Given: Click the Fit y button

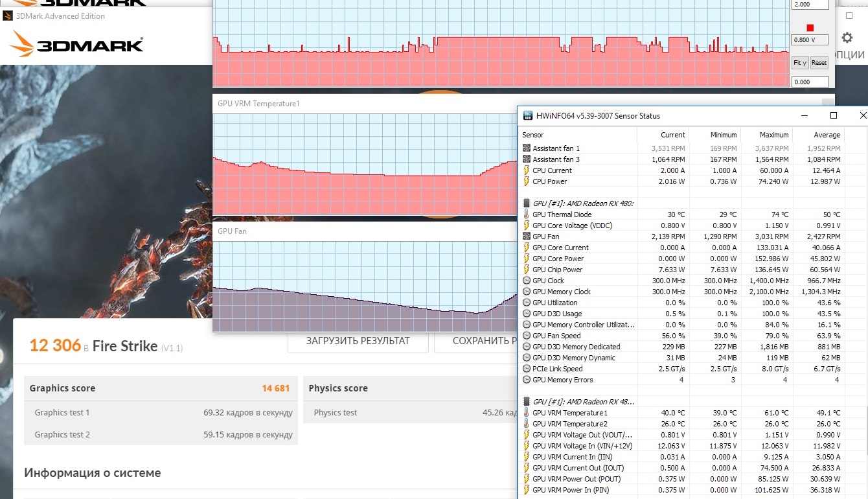Looking at the screenshot, I should tap(800, 63).
